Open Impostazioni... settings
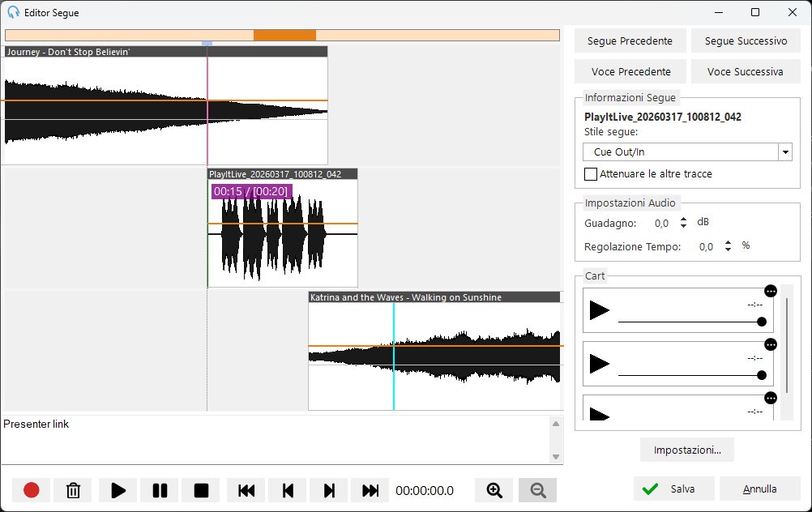This screenshot has width=812, height=512. click(x=687, y=450)
